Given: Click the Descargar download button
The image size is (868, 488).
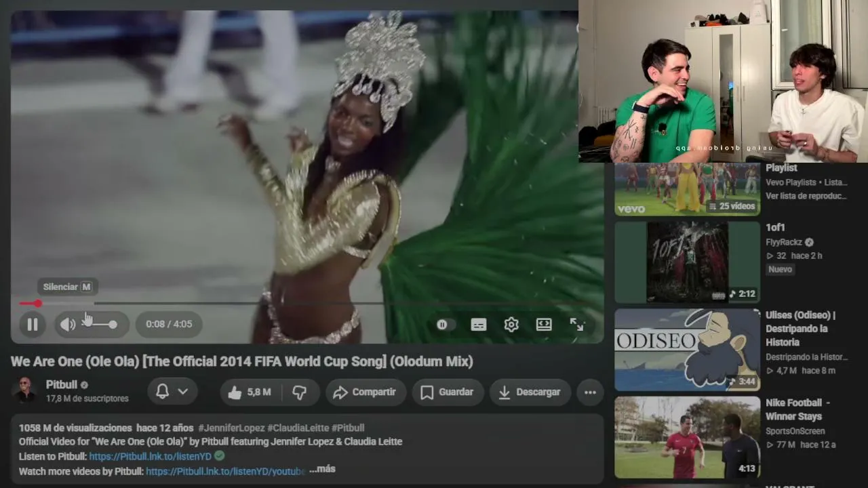Looking at the screenshot, I should point(530,392).
